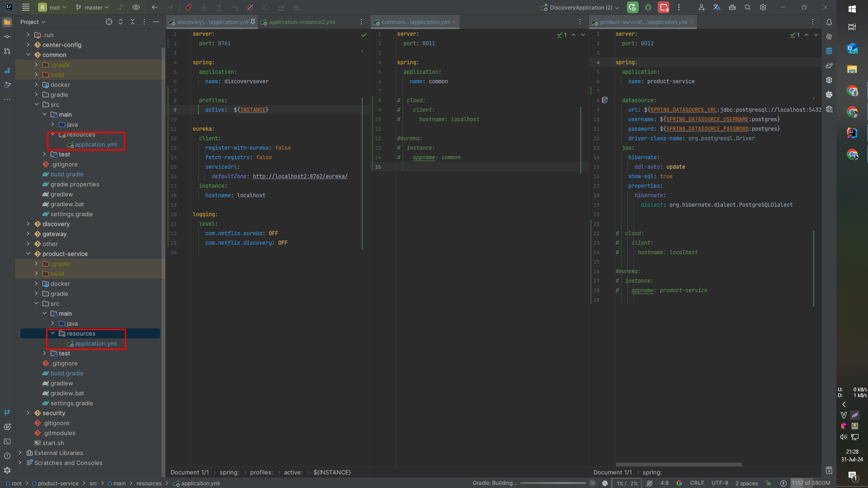This screenshot has height=488, width=868.
Task: Switch to application-instance2.yml tab
Action: click(298, 22)
